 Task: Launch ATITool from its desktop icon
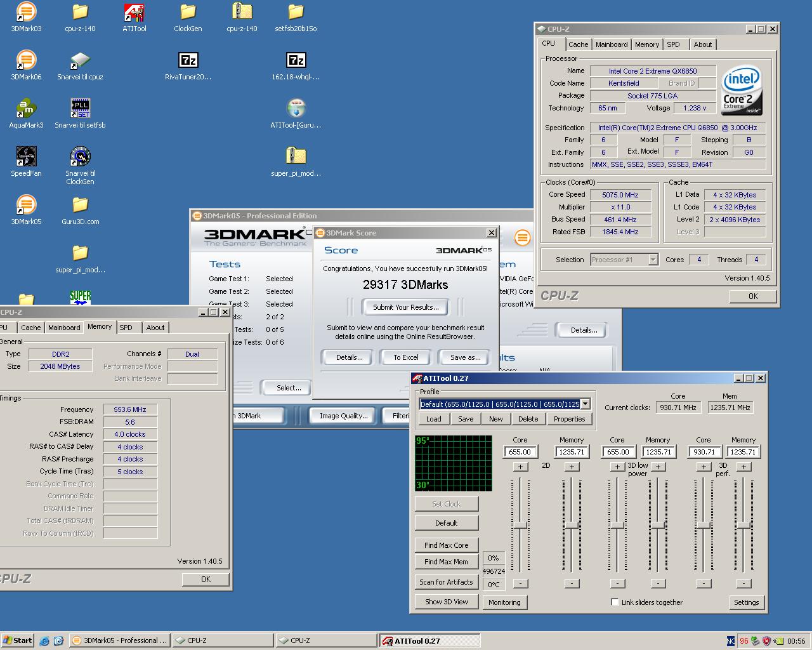pyautogui.click(x=134, y=17)
